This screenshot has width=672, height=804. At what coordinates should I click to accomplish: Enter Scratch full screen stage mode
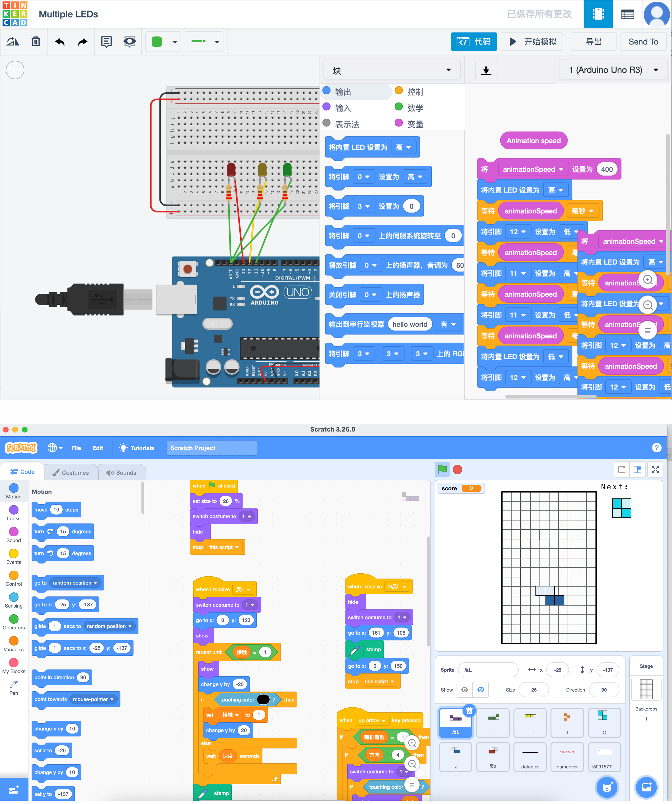pos(655,469)
